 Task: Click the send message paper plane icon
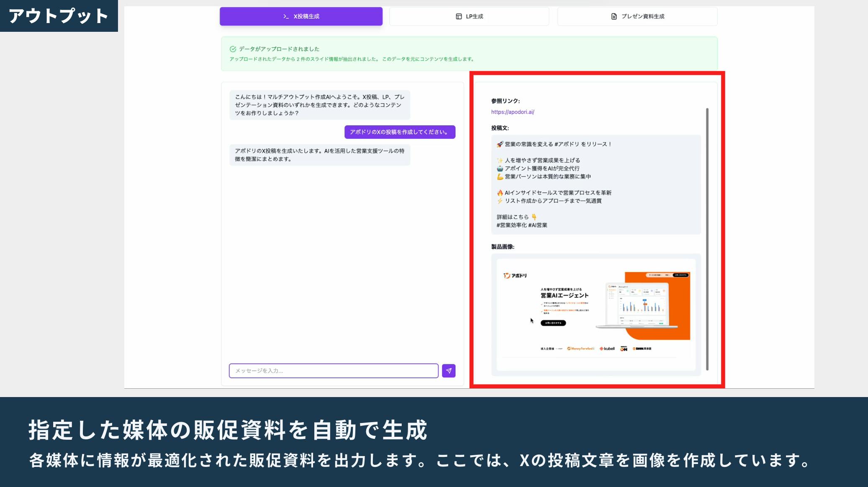point(449,371)
